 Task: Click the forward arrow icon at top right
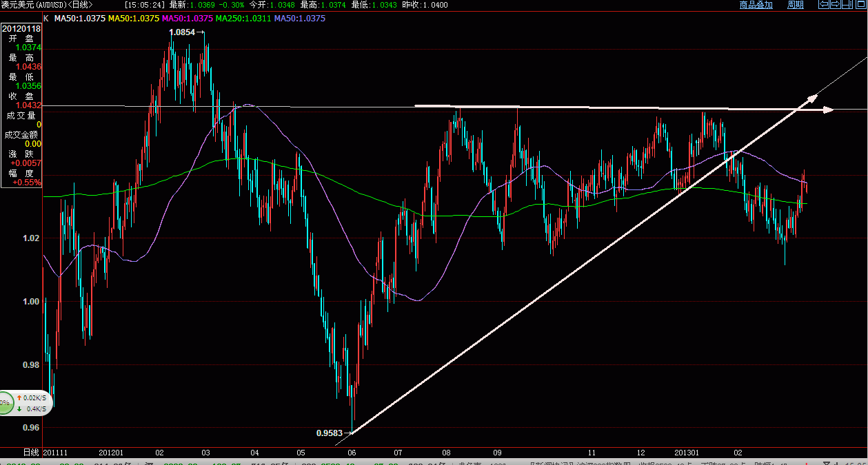click(x=836, y=4)
